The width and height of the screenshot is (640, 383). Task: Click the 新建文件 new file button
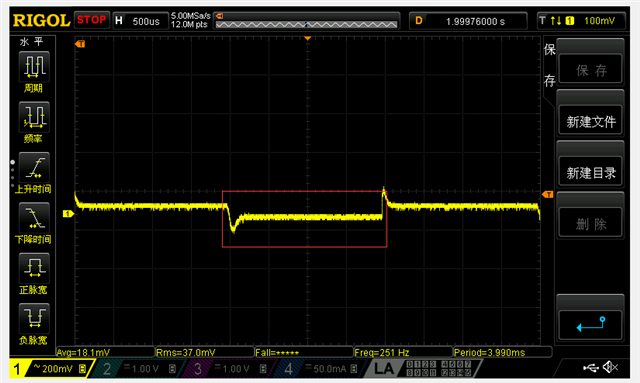591,121
